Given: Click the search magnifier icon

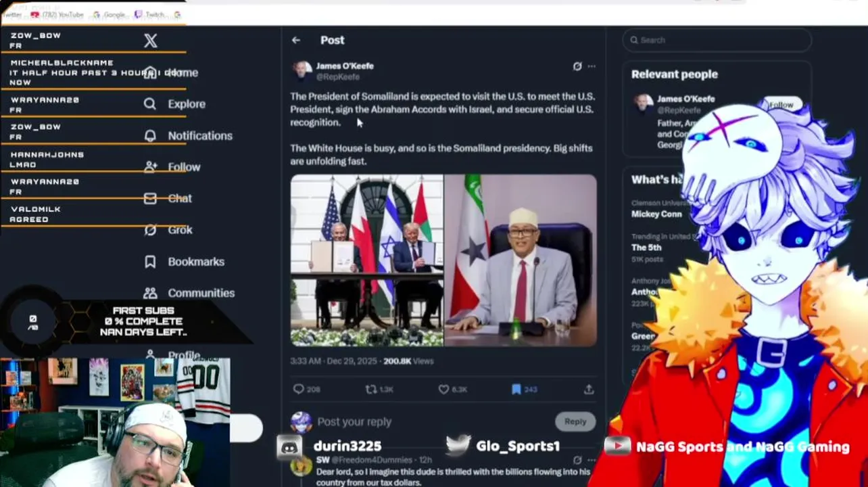Looking at the screenshot, I should (634, 40).
